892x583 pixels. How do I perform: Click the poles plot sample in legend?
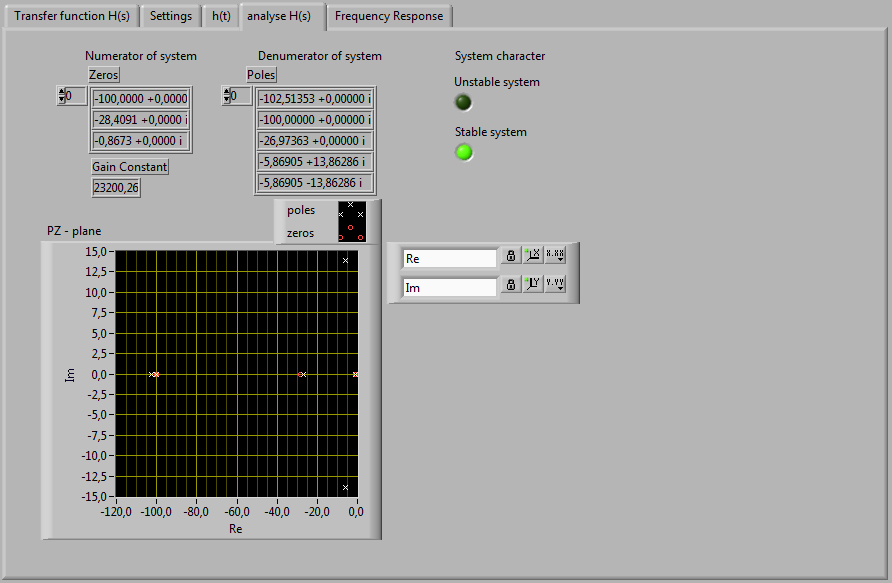point(352,210)
